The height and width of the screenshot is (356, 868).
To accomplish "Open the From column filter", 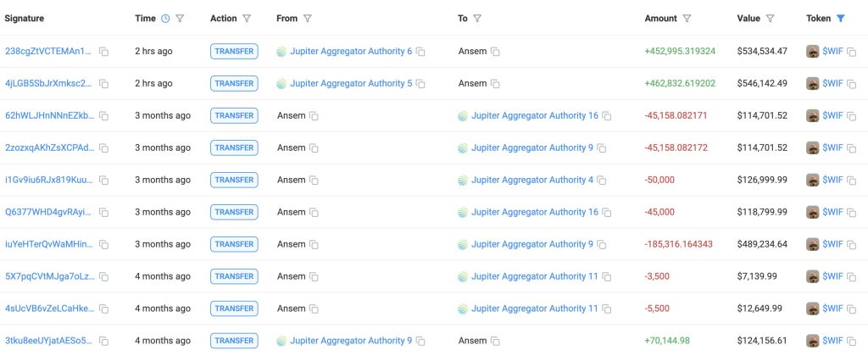I will pos(307,18).
